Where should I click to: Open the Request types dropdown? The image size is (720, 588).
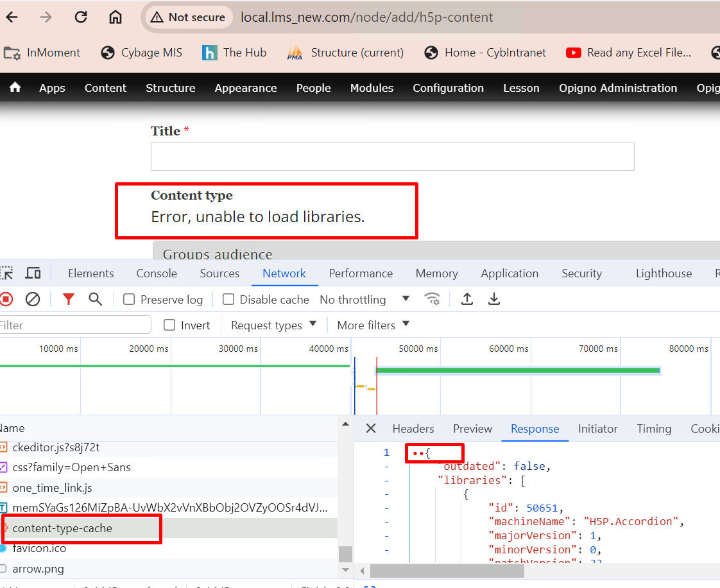pos(273,325)
